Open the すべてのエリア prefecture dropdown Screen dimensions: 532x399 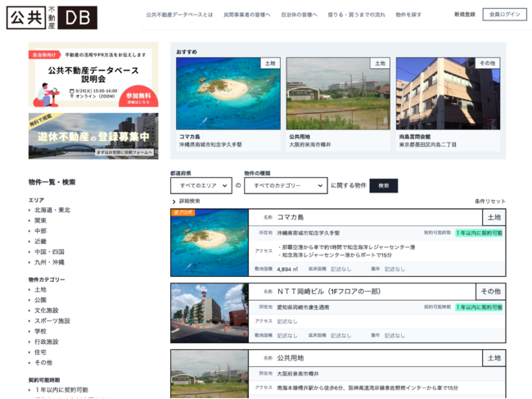[201, 186]
